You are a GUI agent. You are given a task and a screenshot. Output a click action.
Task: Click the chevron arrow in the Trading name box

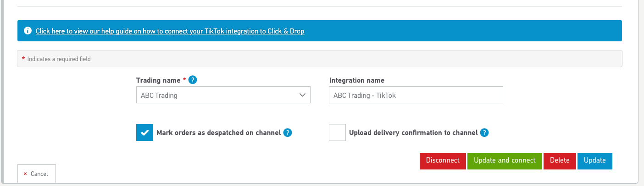click(x=302, y=95)
